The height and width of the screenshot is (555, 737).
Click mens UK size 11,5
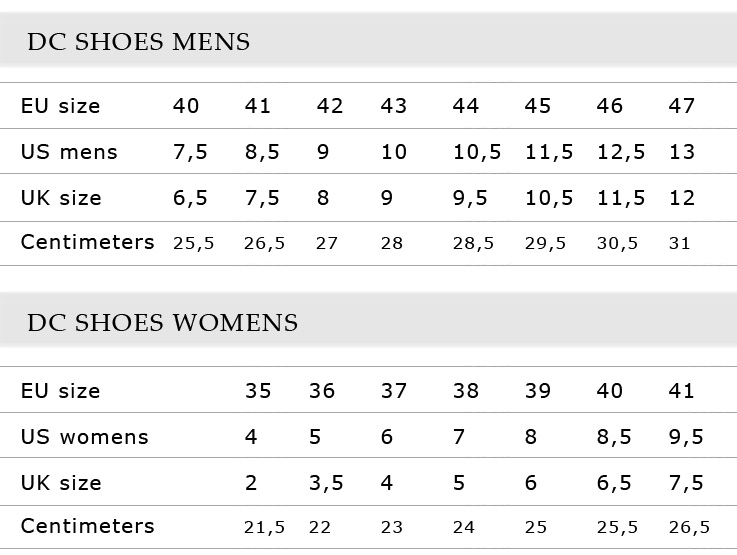[x=620, y=198]
